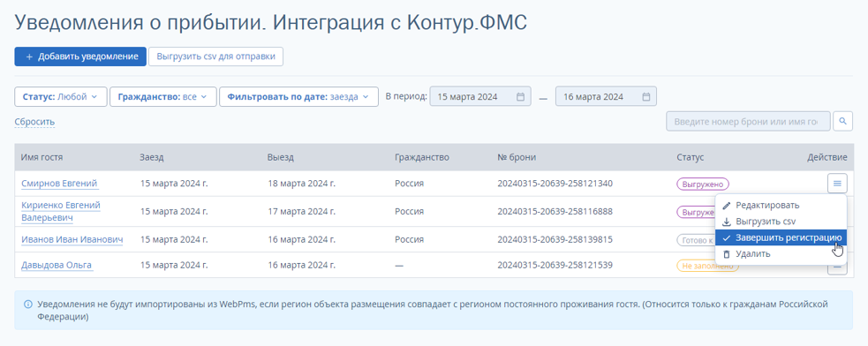This screenshot has width=868, height=346.
Task: Click checkout date 17 марта 2024 г.
Action: coord(301,212)
